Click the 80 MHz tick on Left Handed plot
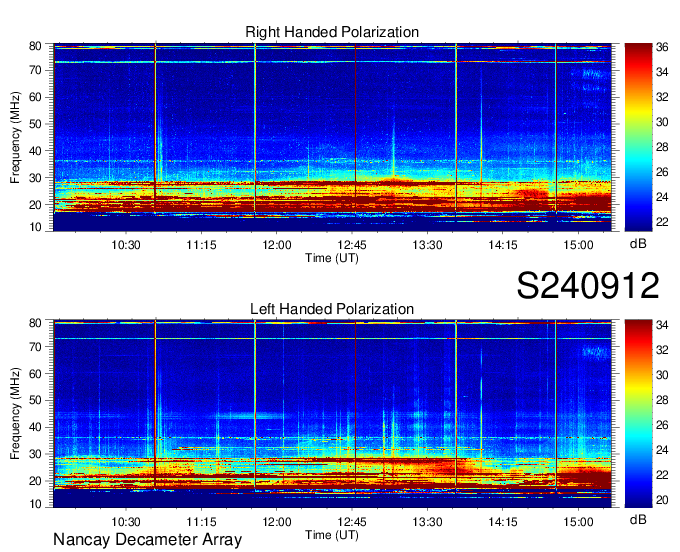Screen dimensions: 680x552 click(35, 322)
